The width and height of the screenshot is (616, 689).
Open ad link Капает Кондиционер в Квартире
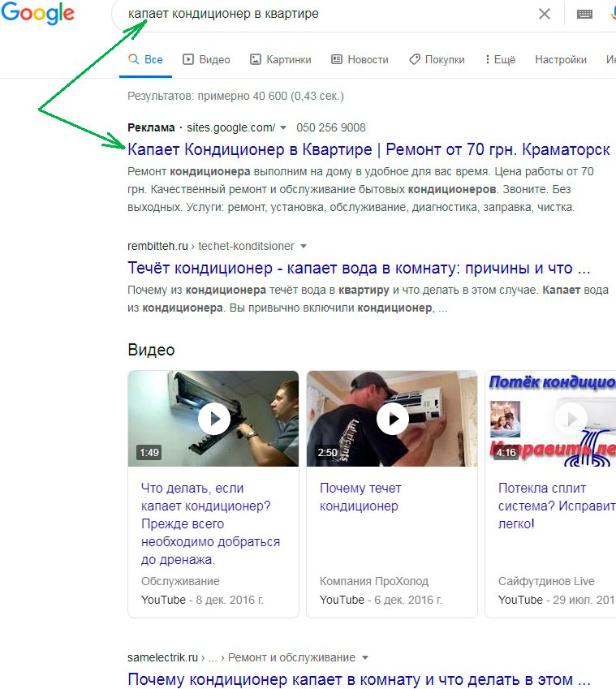coord(368,150)
